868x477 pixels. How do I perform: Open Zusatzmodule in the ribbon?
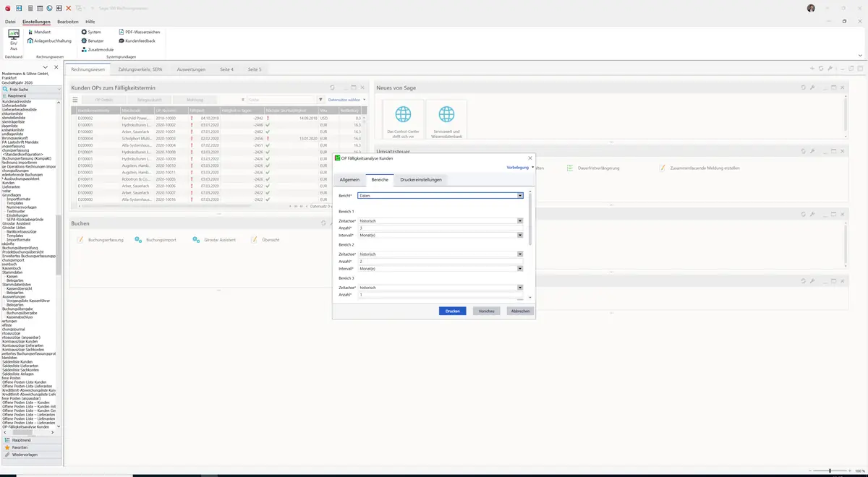(x=97, y=49)
